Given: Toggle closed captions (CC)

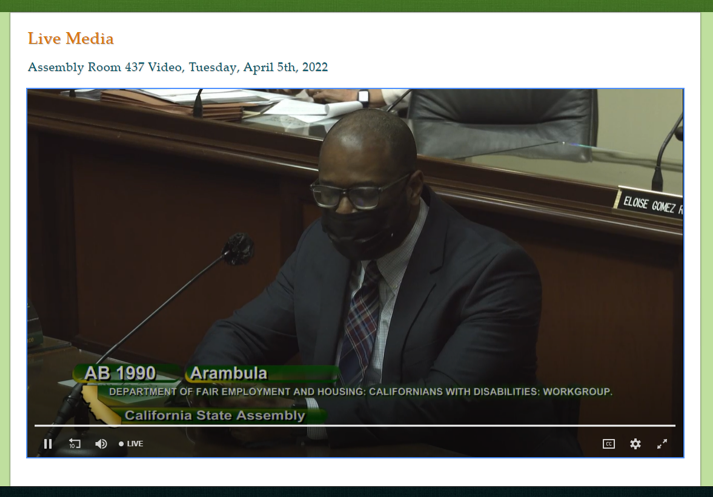Looking at the screenshot, I should coord(608,444).
